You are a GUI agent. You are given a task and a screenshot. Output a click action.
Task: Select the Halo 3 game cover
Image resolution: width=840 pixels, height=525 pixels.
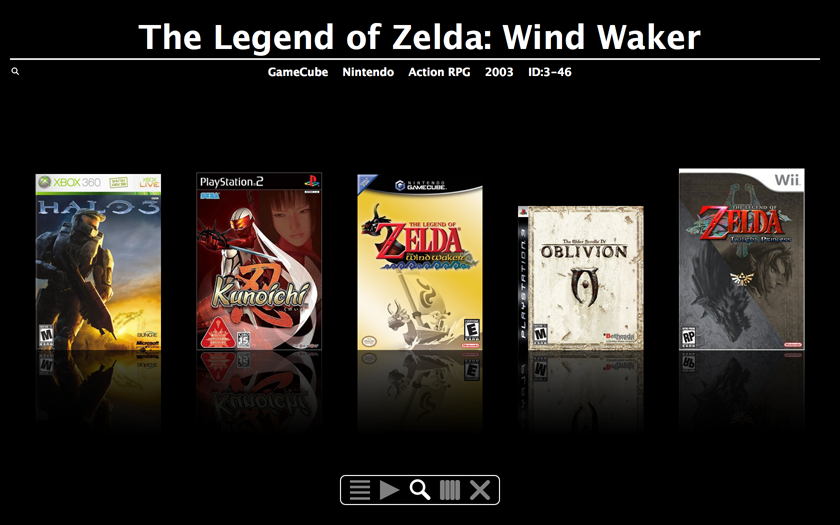point(98,262)
